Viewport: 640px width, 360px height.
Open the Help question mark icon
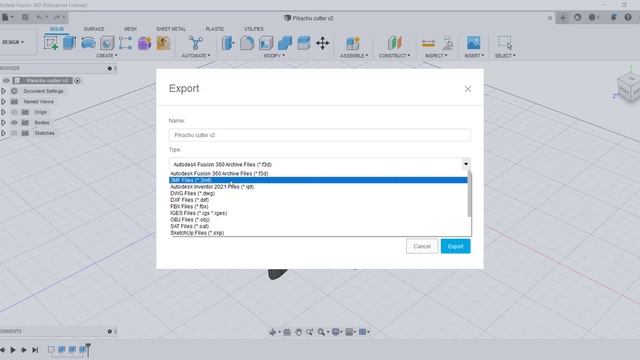point(628,18)
